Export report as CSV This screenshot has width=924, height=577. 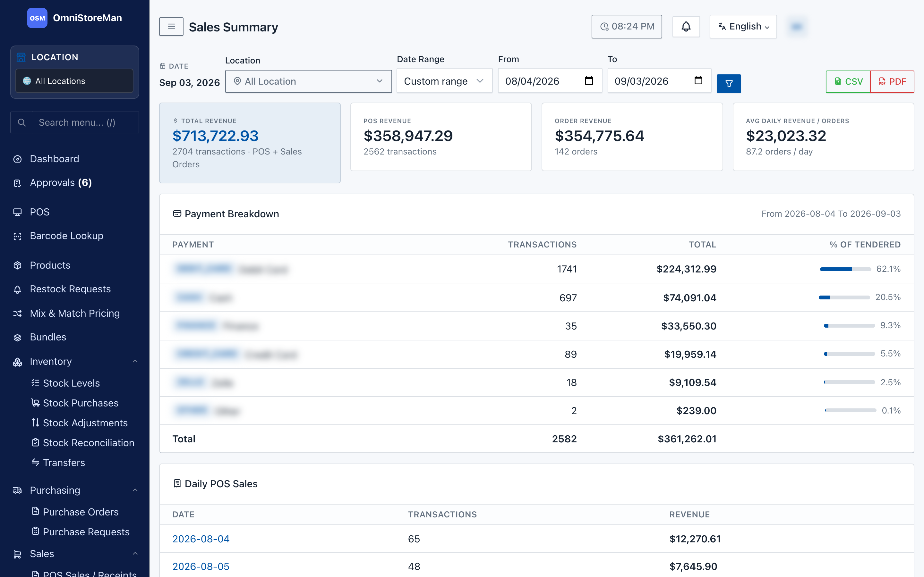tap(848, 81)
